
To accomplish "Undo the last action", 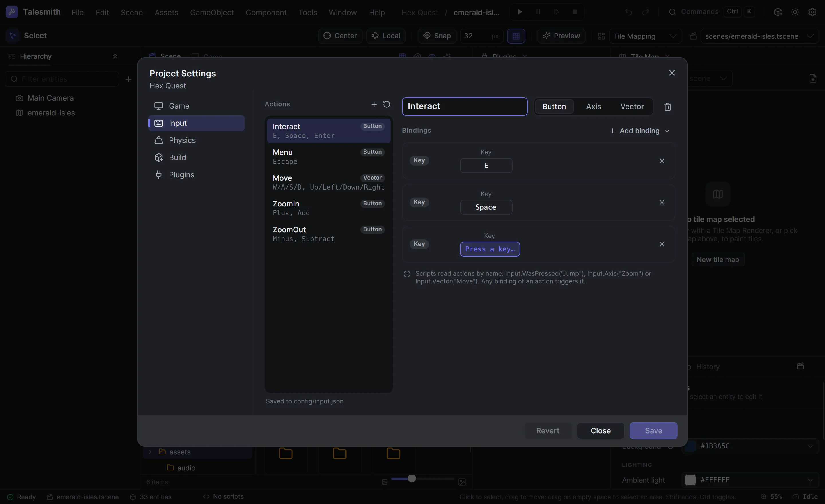I will (x=628, y=12).
